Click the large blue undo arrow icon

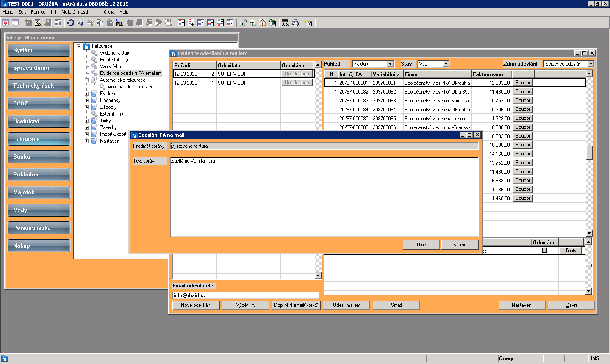(x=71, y=23)
